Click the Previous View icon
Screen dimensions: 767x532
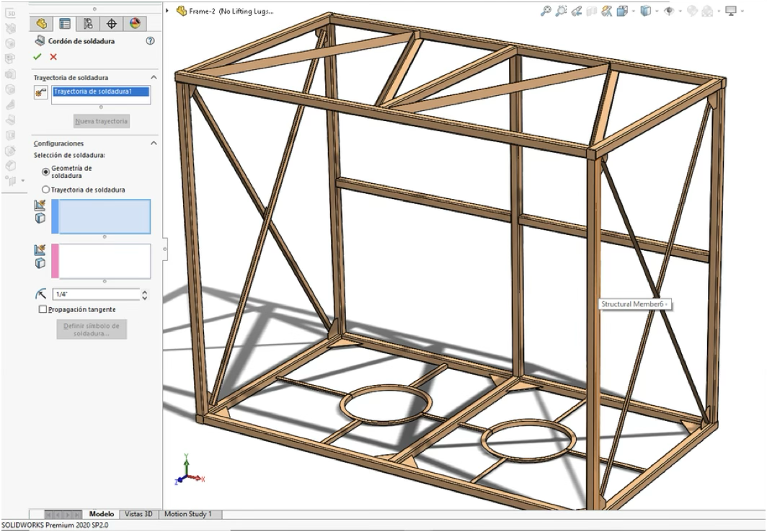[577, 11]
